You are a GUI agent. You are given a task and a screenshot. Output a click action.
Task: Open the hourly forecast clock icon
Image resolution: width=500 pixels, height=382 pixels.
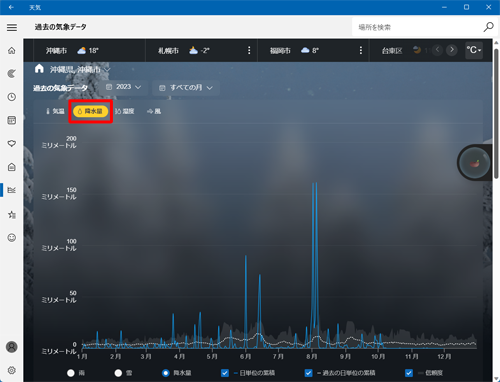pos(12,97)
